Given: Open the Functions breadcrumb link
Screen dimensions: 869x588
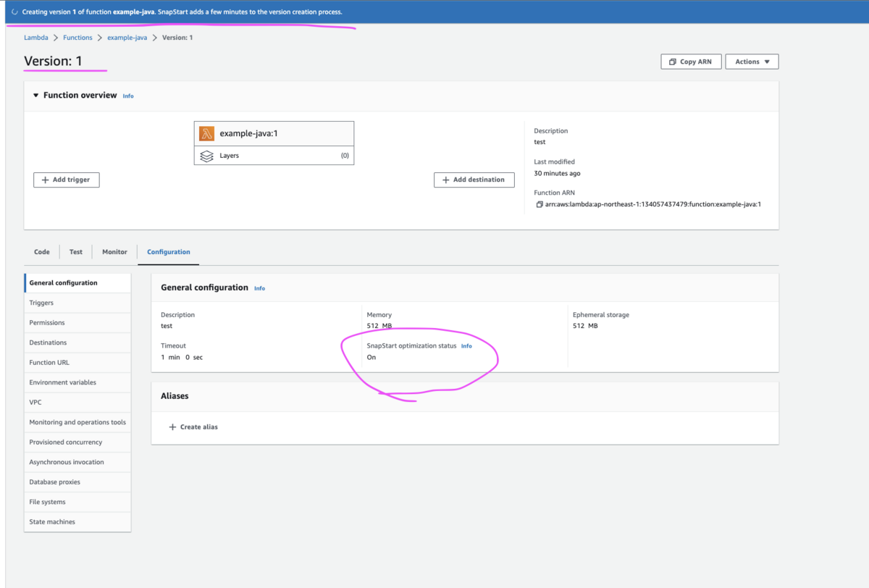Looking at the screenshot, I should [x=77, y=38].
